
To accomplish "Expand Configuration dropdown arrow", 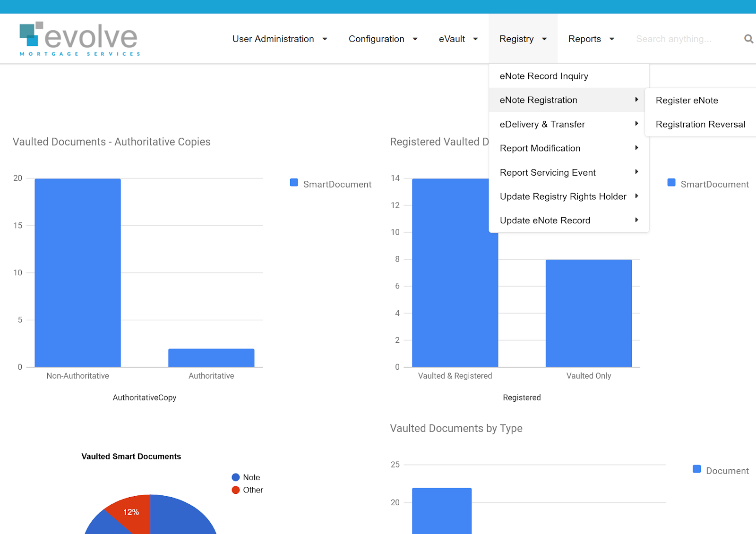I will (415, 39).
